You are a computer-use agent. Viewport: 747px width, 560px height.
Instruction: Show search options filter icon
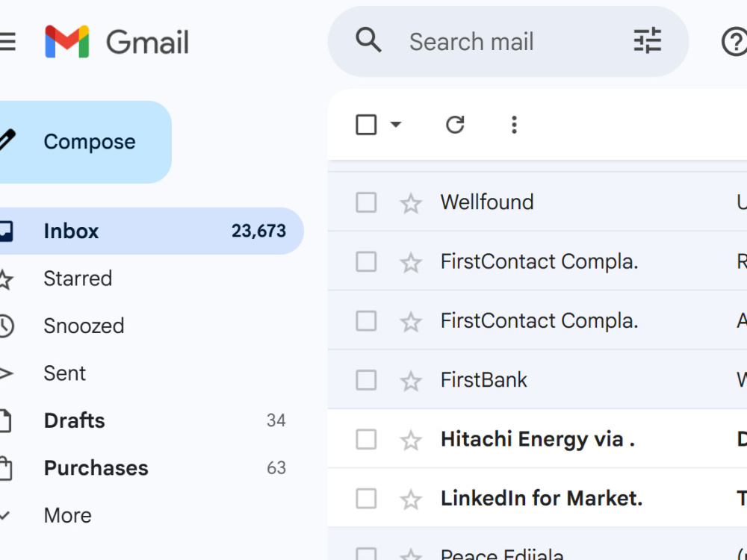coord(648,41)
